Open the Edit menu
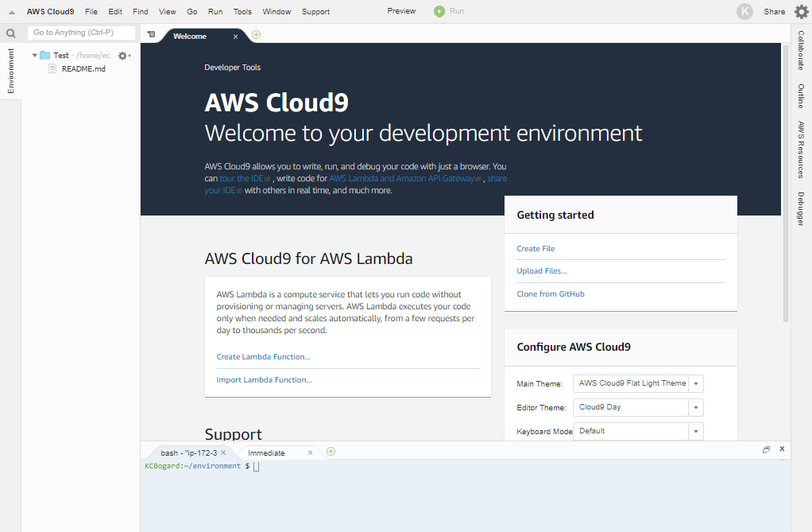The width and height of the screenshot is (812, 532). coord(115,11)
